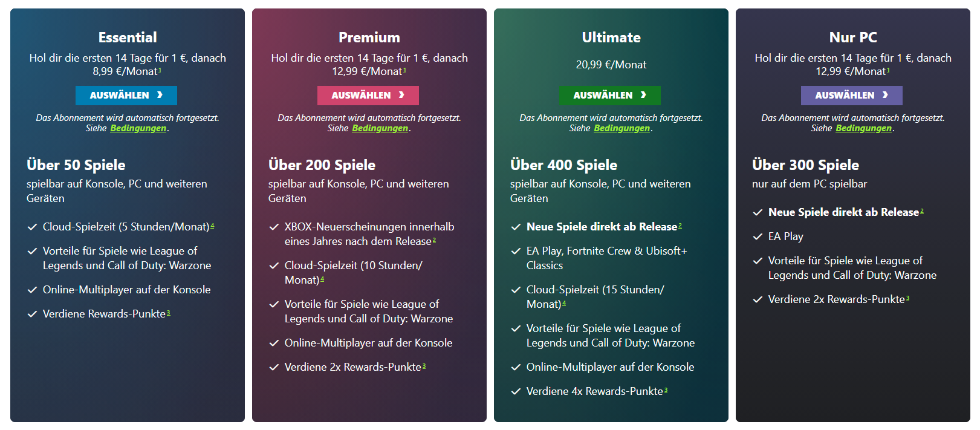Click checkmark beside Cloud-Spielzeit (10 Stunden/Monat)
This screenshot has width=980, height=430.
(x=274, y=265)
